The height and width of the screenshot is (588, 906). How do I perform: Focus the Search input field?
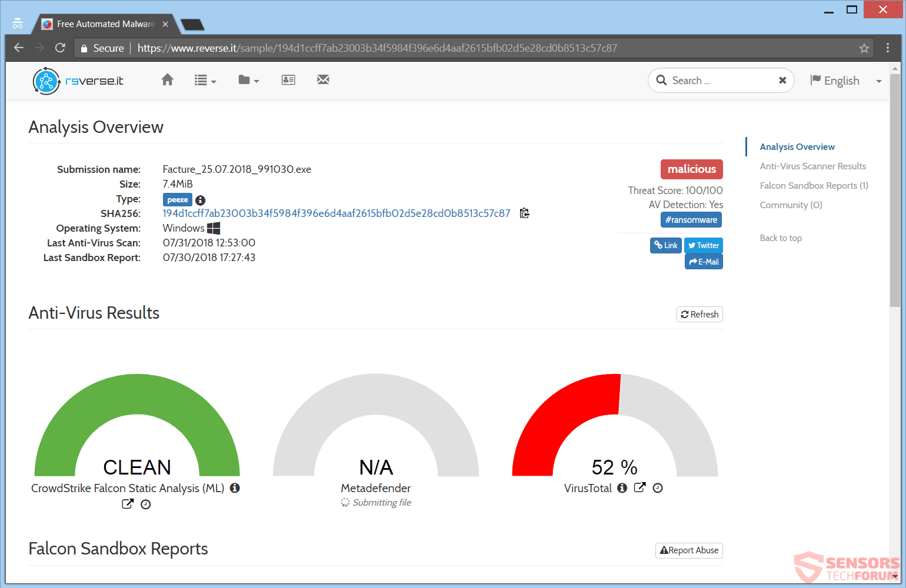pyautogui.click(x=722, y=81)
